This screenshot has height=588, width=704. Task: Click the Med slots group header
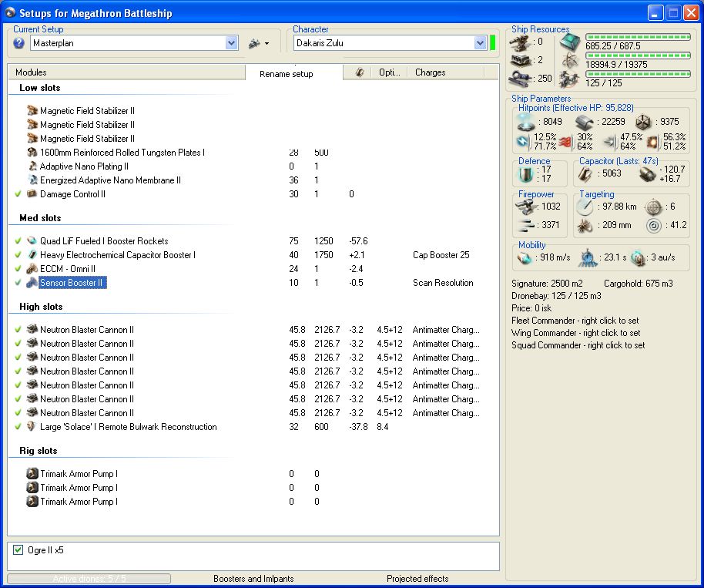pyautogui.click(x=40, y=218)
